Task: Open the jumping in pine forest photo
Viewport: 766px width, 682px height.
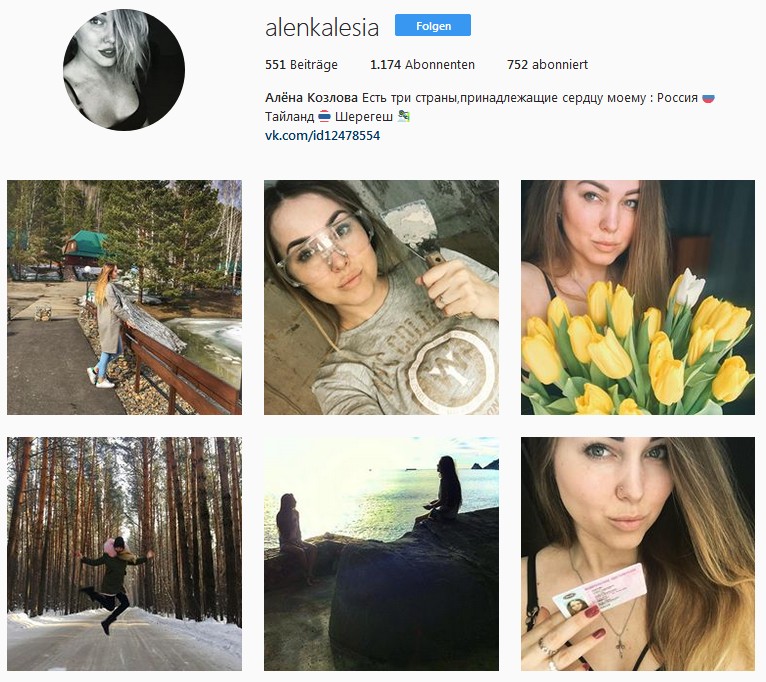Action: pyautogui.click(x=124, y=554)
